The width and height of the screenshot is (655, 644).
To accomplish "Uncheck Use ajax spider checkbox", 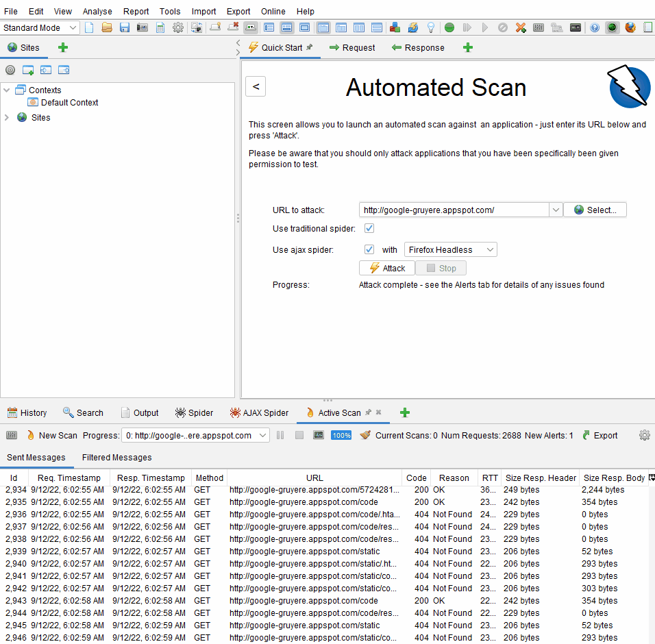I will pyautogui.click(x=369, y=249).
